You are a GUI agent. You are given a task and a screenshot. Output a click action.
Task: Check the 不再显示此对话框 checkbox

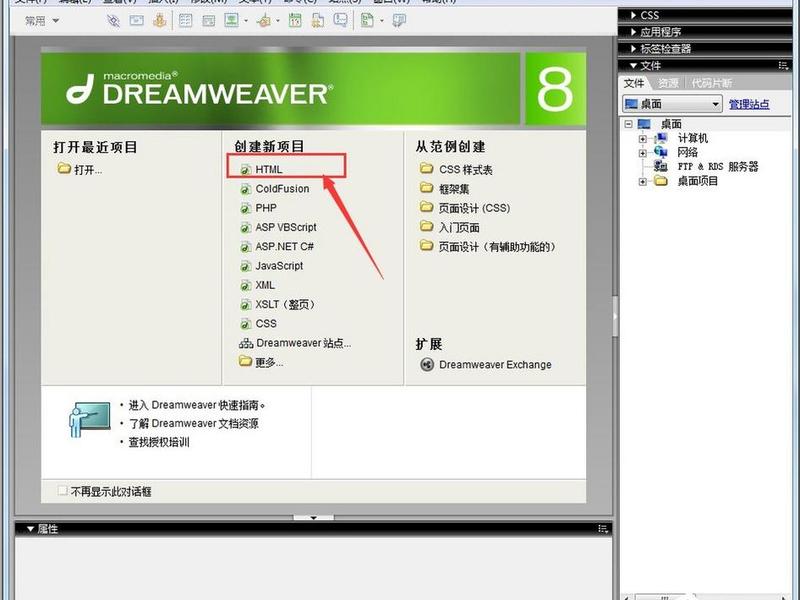click(x=62, y=491)
